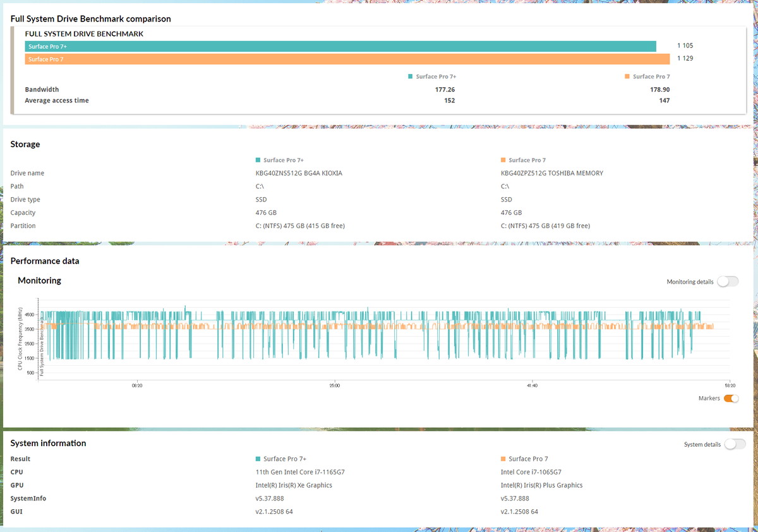Click the Monitoring chart plot area

pyautogui.click(x=385, y=339)
